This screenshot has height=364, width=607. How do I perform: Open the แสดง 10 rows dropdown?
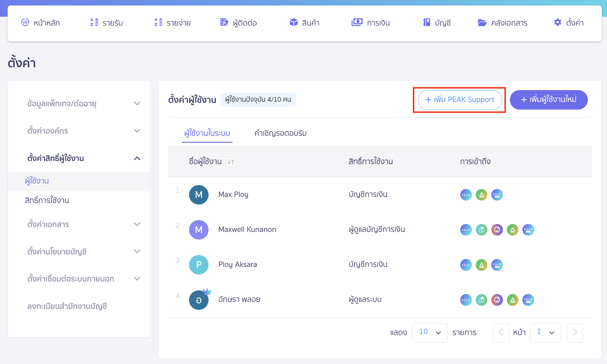(430, 332)
